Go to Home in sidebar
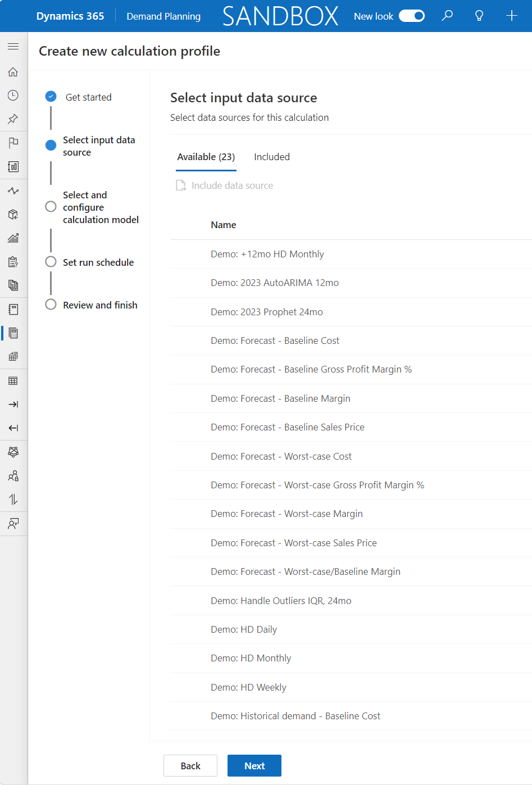 [13, 72]
